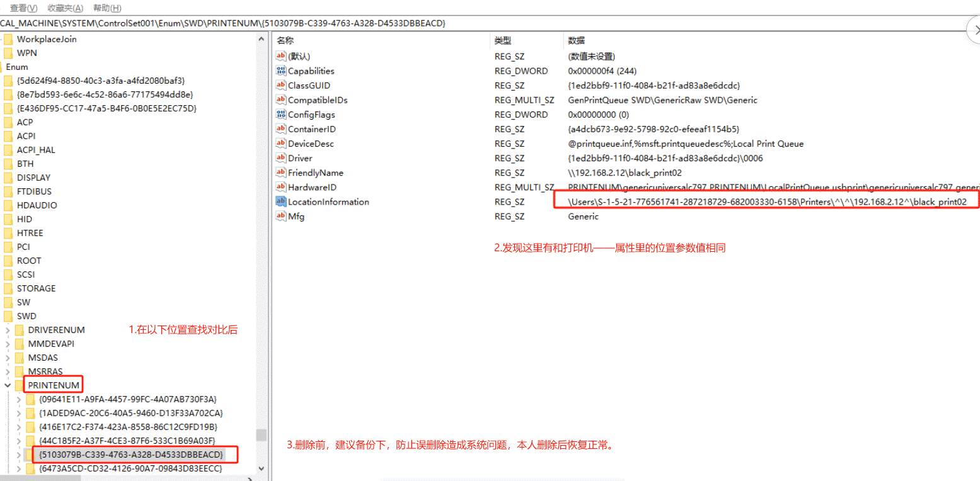980x481 pixels.
Task: Select the DISPLAY registry key
Action: click(33, 178)
